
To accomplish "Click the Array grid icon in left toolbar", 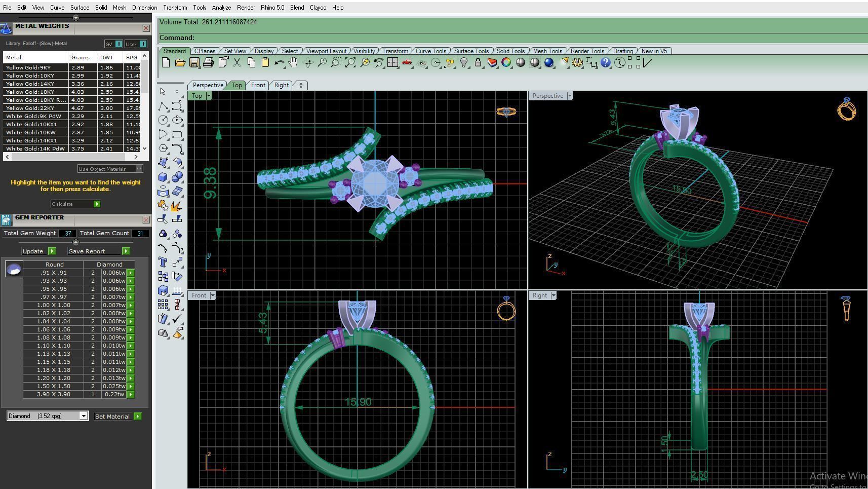I will [163, 305].
